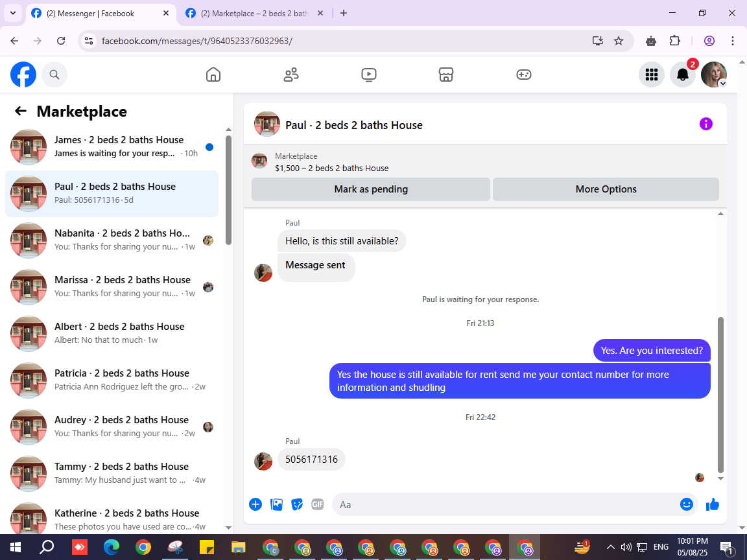Open the Video/Watch icon
Viewport: 747px width, 560px height.
click(369, 75)
